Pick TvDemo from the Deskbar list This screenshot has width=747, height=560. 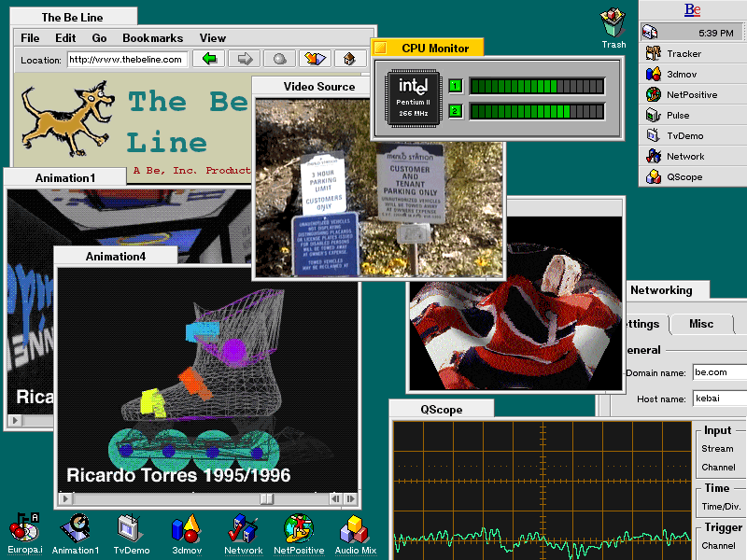tap(693, 135)
